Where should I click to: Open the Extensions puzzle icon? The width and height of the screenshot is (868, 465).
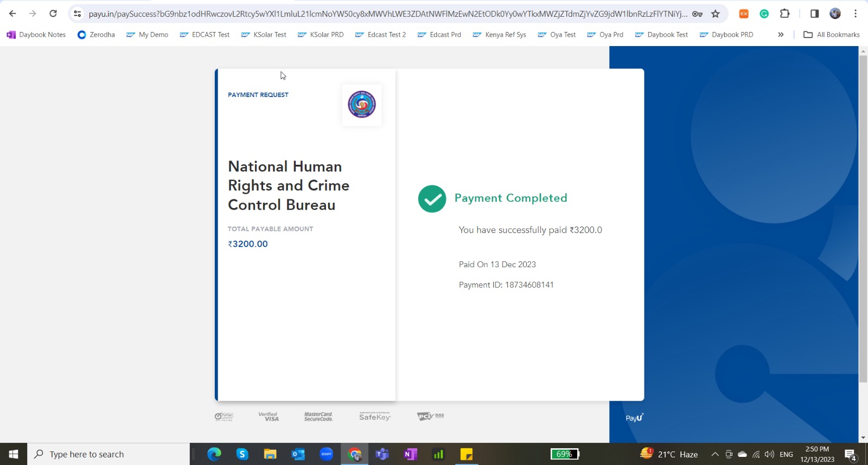pos(784,14)
